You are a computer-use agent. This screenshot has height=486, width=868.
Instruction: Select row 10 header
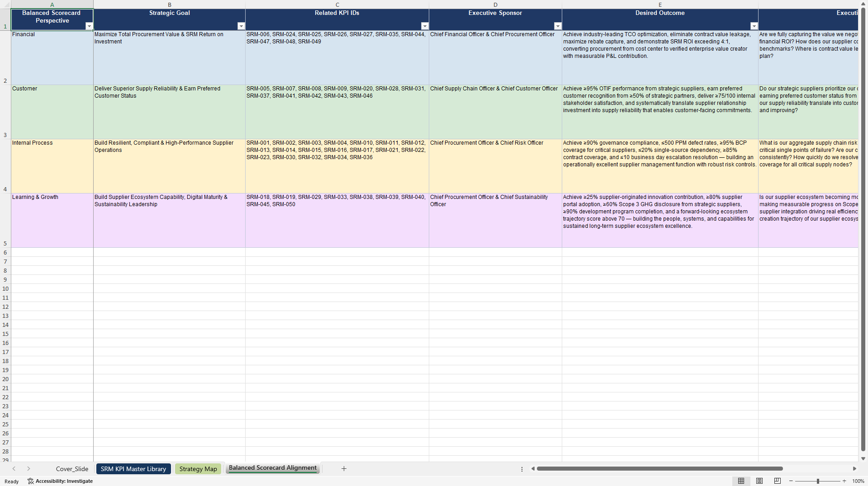click(x=5, y=288)
